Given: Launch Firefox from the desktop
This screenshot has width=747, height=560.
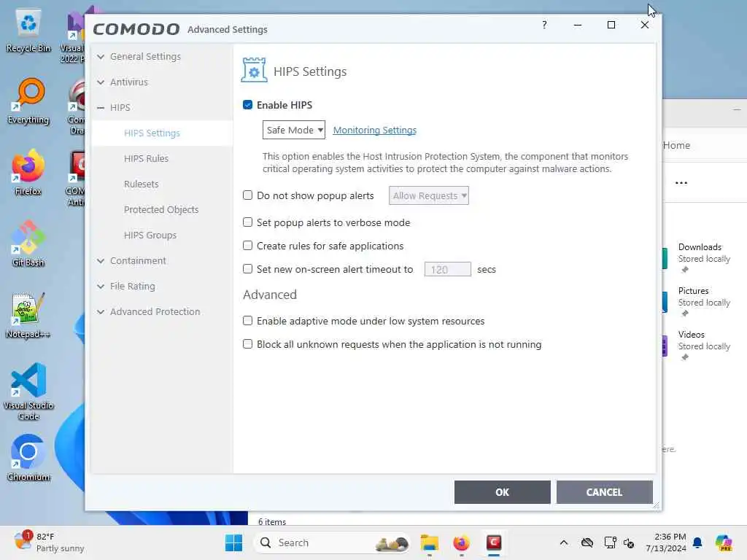Looking at the screenshot, I should pyautogui.click(x=28, y=172).
